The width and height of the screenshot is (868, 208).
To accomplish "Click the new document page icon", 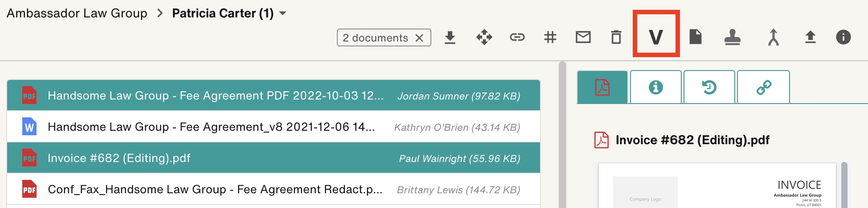I will point(695,37).
